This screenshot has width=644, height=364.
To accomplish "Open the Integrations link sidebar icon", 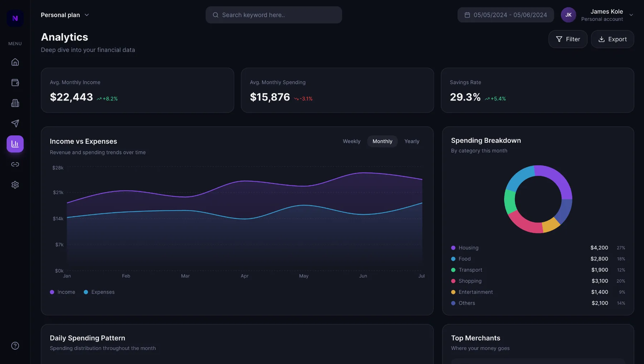I will 15,164.
